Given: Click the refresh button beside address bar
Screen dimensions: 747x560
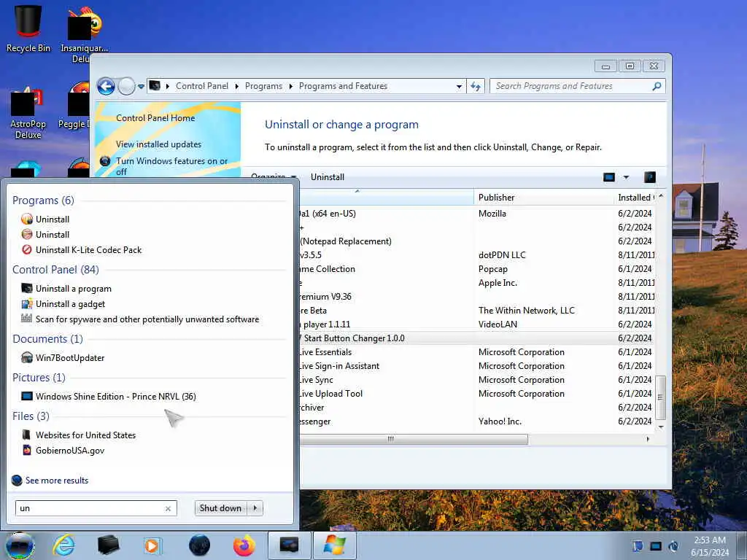Looking at the screenshot, I should (x=476, y=86).
